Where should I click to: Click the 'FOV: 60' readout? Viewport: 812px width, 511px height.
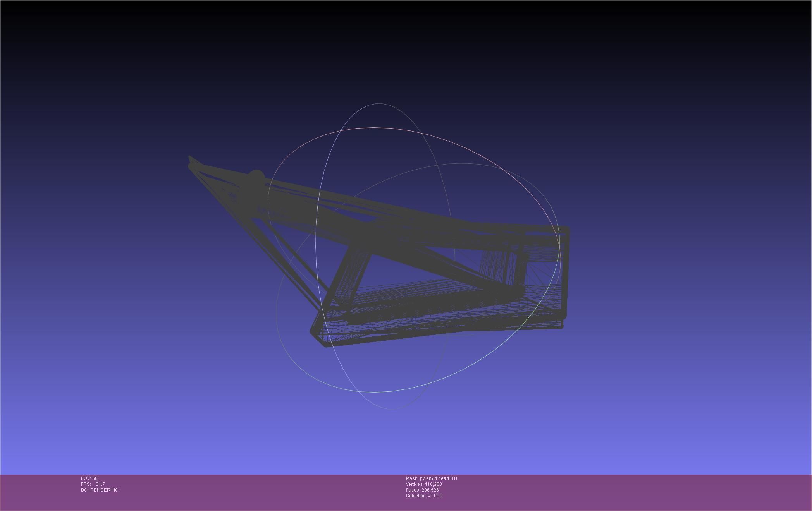(89, 478)
